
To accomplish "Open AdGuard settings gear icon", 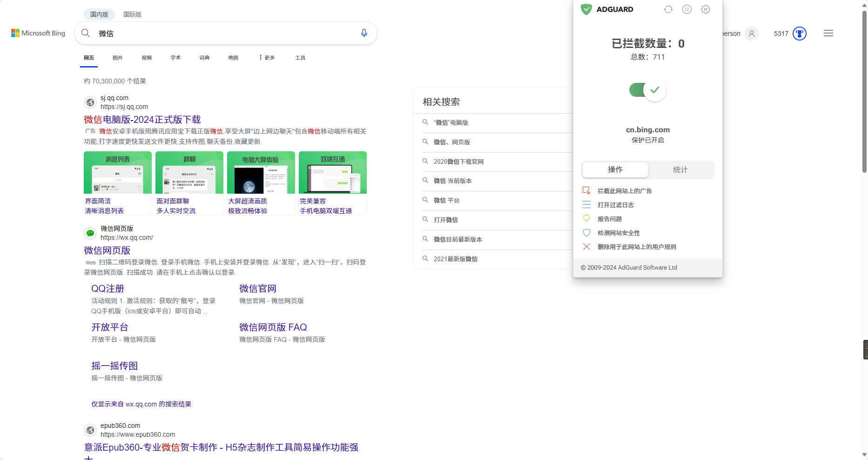I will coord(706,9).
